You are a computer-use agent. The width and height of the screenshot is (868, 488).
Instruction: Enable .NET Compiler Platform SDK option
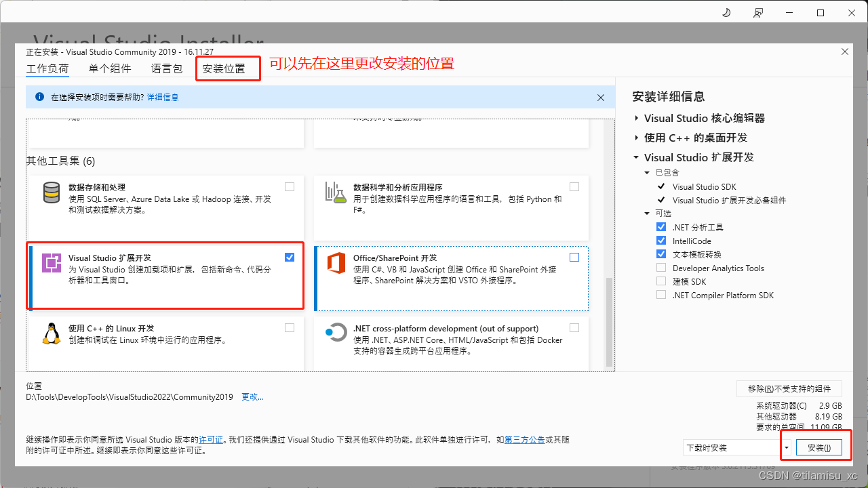[661, 295]
